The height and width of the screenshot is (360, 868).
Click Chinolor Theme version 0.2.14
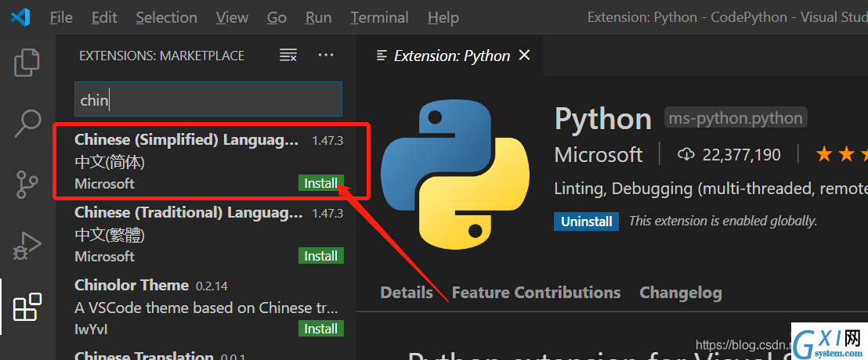click(212, 286)
